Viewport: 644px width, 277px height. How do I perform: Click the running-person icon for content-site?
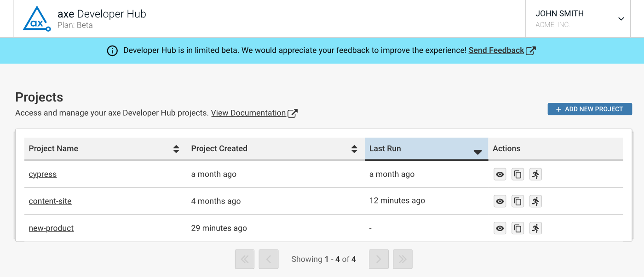pyautogui.click(x=535, y=201)
